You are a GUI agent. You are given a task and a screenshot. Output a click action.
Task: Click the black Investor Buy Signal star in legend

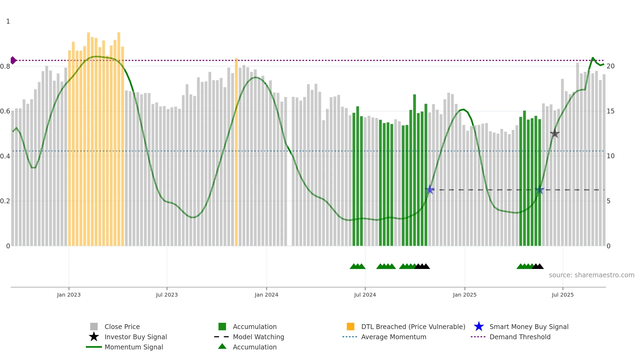point(94,337)
